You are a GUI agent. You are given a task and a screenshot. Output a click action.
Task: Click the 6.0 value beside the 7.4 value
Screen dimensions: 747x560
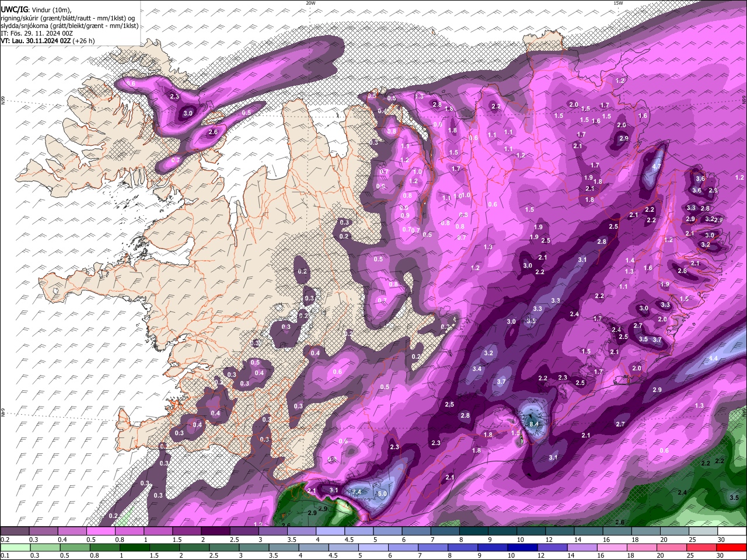pyautogui.click(x=382, y=494)
